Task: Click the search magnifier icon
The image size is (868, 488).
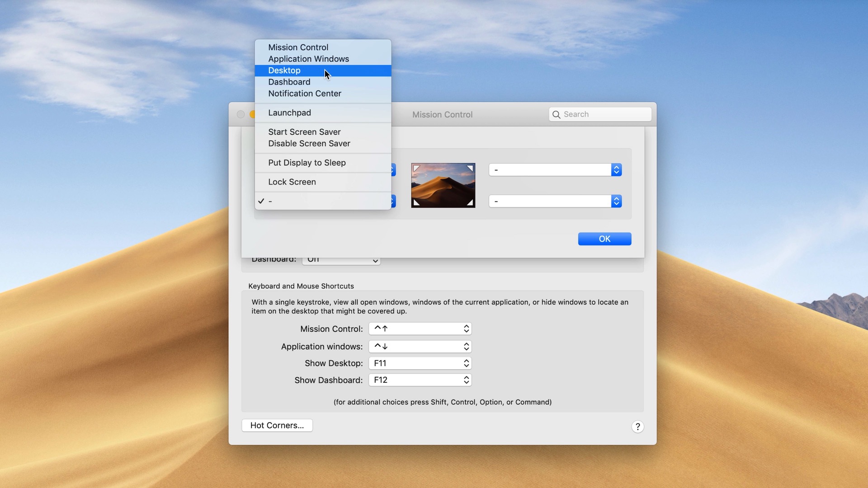Action: 557,115
